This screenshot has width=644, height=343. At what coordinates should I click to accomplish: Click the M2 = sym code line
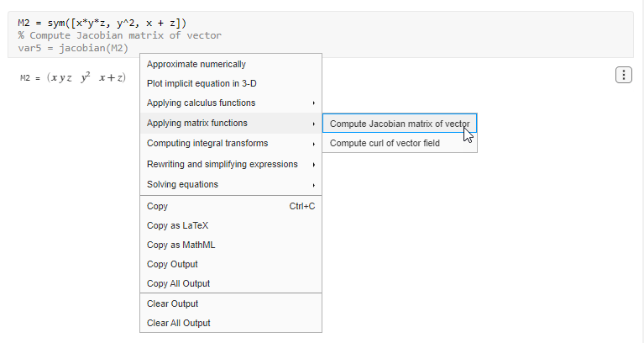point(102,23)
